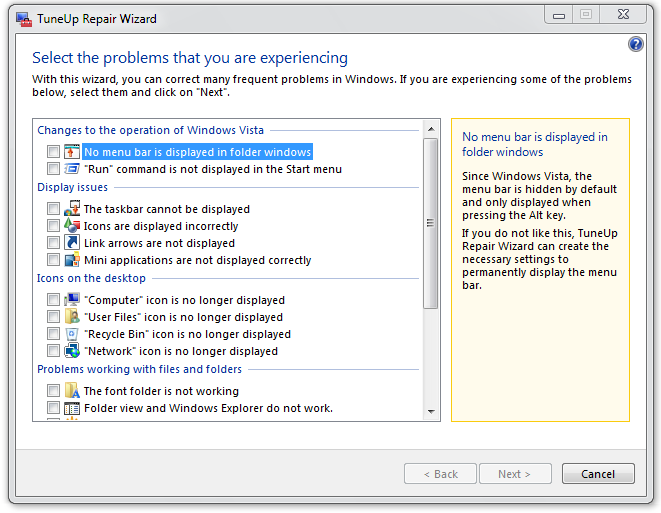This screenshot has height=513, width=661.
Task: Click the User Files folder icon
Action: pos(72,317)
